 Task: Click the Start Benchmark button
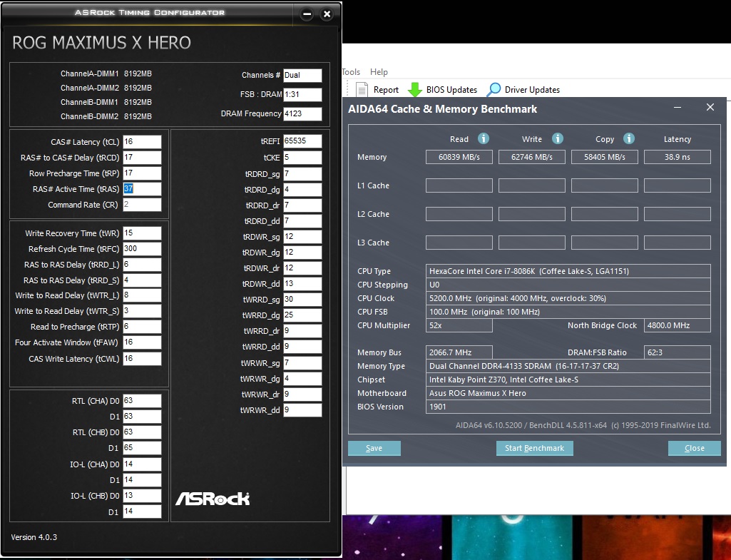535,448
